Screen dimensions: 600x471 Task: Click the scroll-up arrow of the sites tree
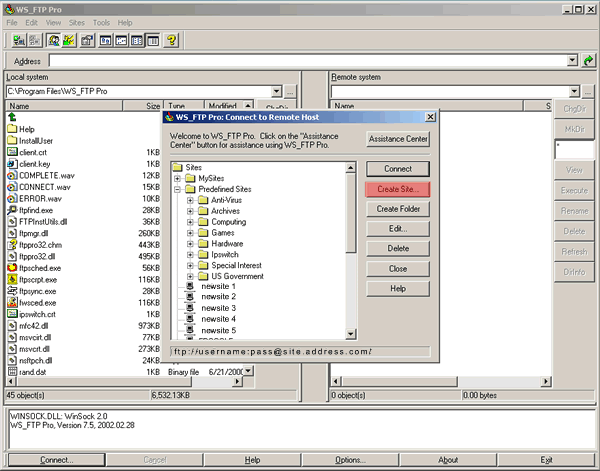351,167
